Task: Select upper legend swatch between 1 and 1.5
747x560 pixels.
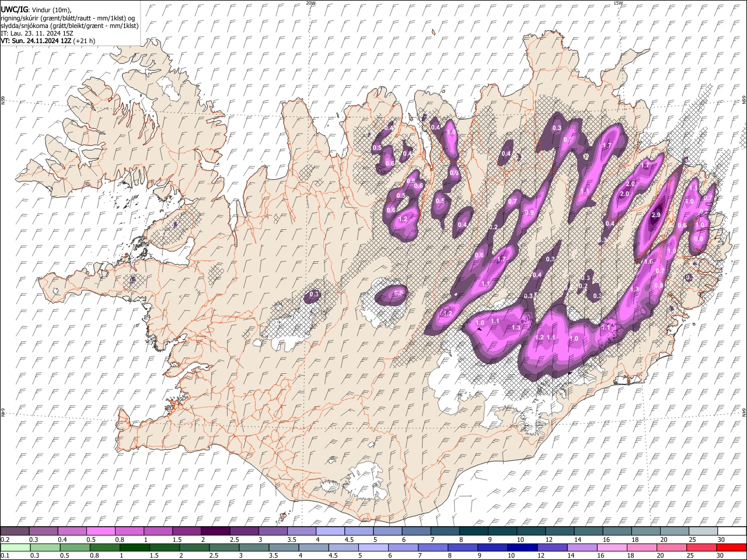Action: click(158, 531)
